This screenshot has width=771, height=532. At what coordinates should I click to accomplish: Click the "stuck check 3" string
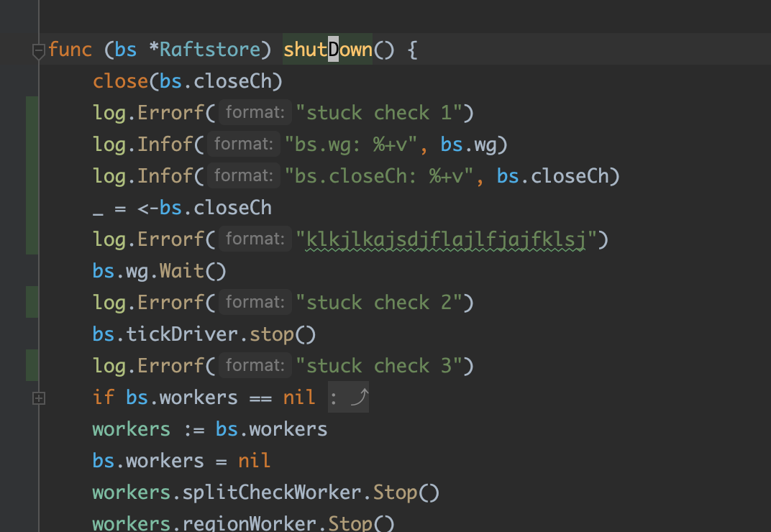378,366
